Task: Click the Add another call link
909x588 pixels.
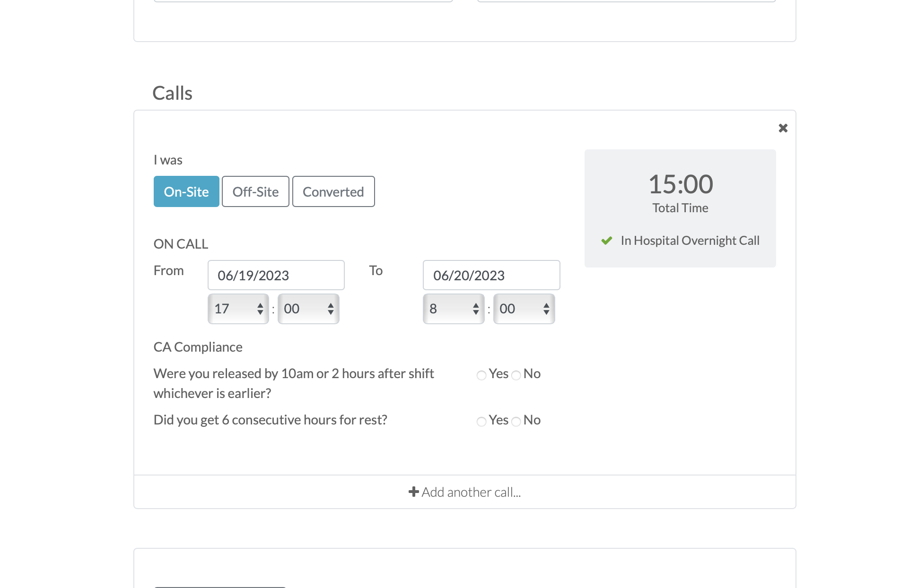Action: tap(471, 492)
